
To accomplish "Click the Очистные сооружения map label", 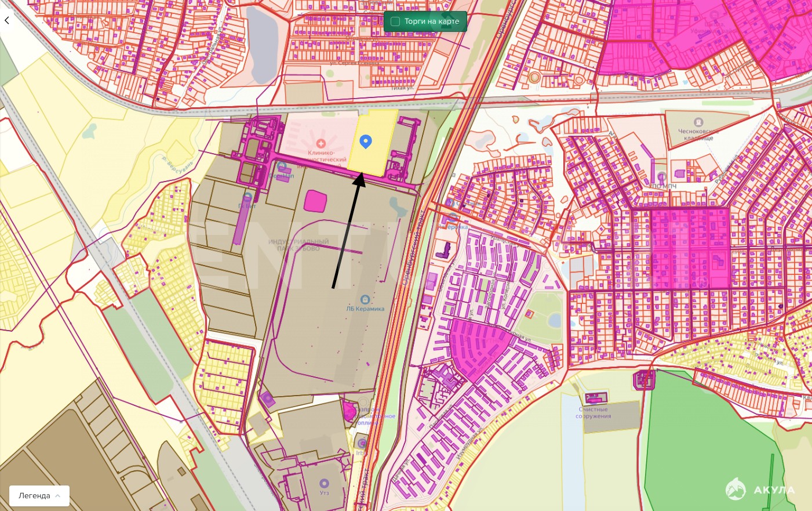I will pos(593,412).
